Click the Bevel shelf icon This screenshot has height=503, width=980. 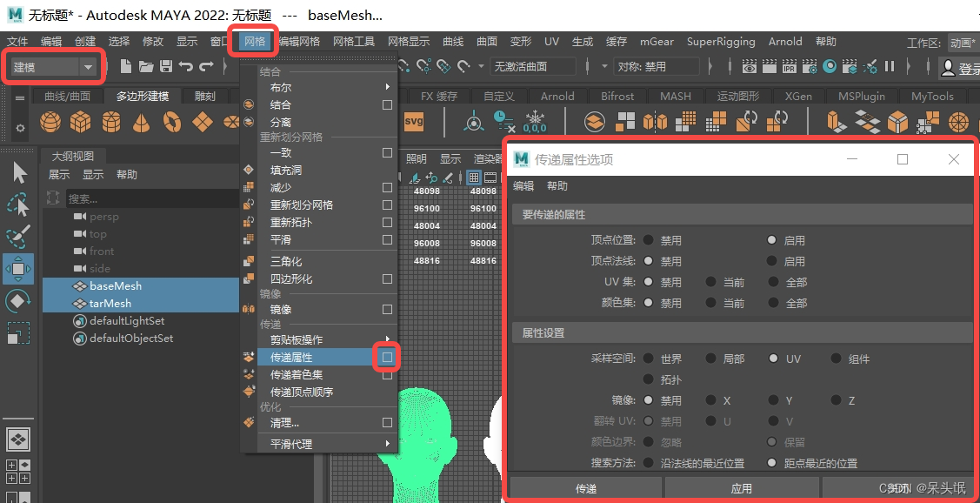(x=897, y=121)
